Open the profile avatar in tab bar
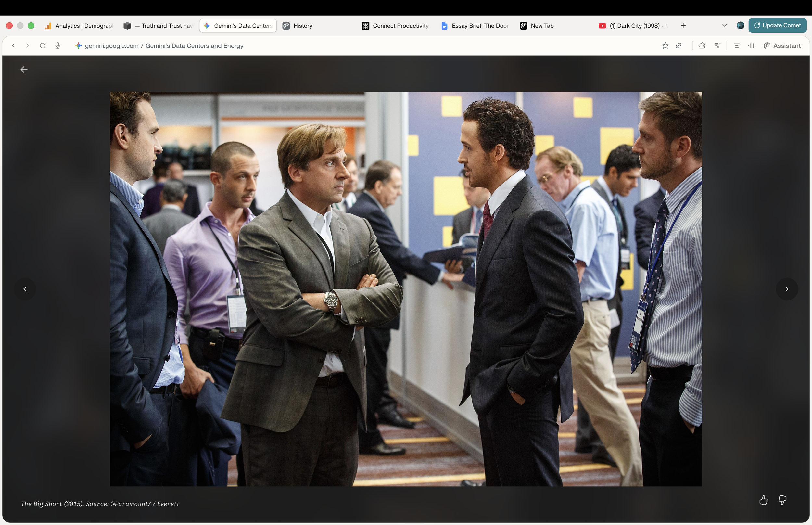This screenshot has width=812, height=525. [x=741, y=26]
